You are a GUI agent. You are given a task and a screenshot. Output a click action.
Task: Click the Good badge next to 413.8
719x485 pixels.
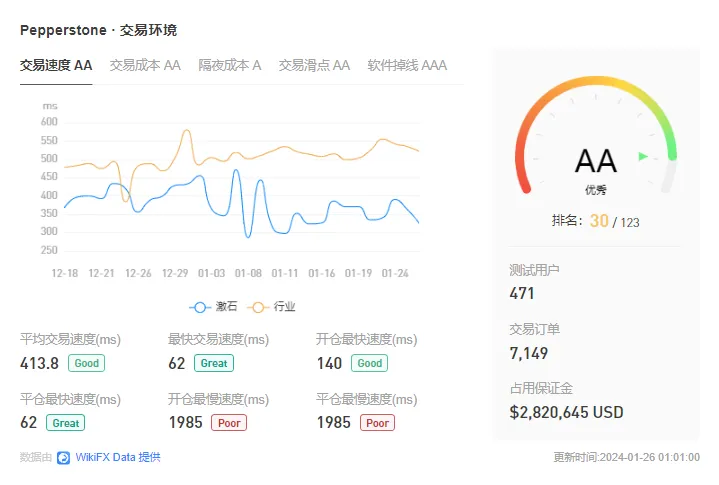(87, 363)
